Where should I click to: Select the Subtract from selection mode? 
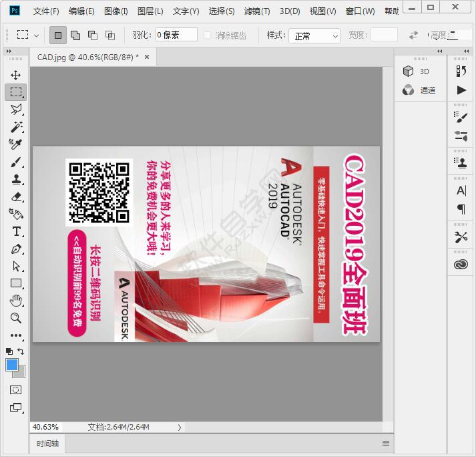point(93,35)
